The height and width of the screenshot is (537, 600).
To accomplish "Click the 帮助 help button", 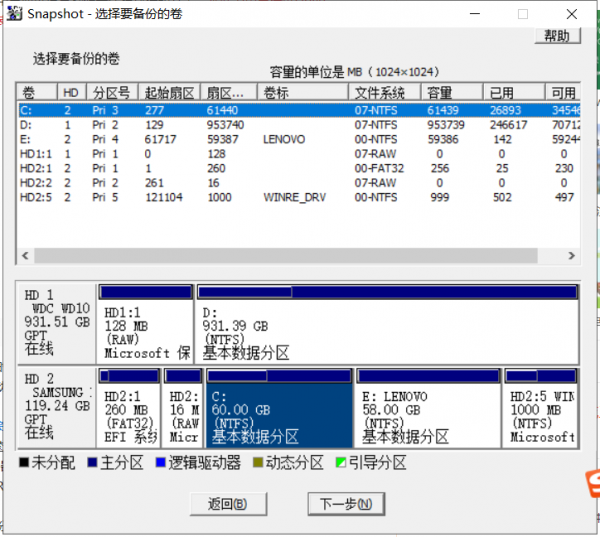I will point(556,36).
